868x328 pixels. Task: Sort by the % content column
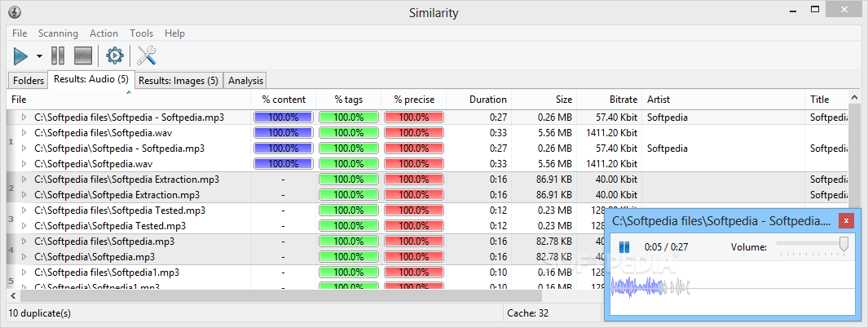click(x=284, y=100)
